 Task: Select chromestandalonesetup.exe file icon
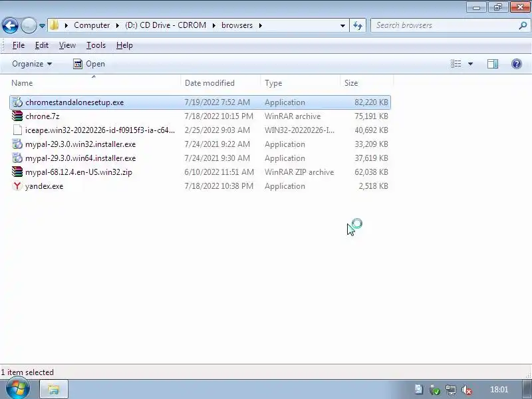click(x=17, y=102)
